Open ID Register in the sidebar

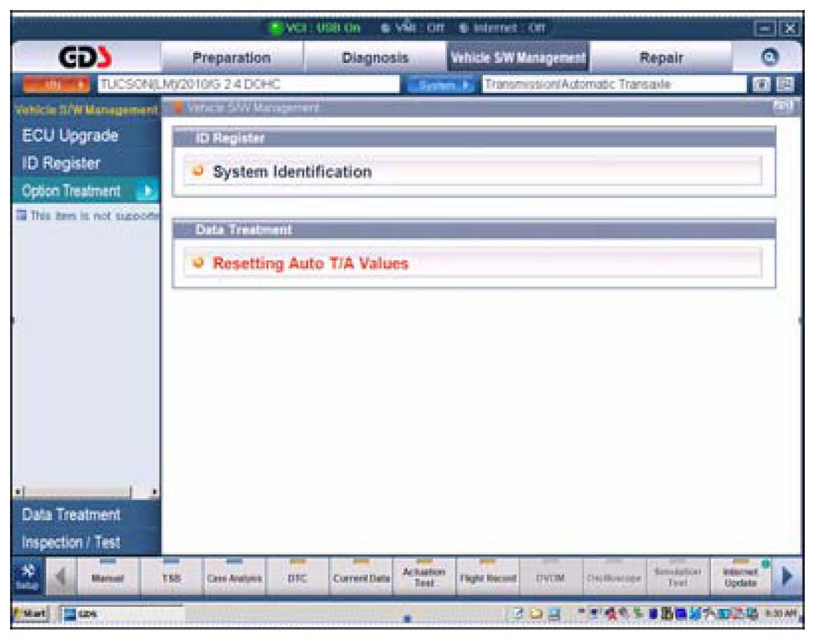click(x=61, y=164)
